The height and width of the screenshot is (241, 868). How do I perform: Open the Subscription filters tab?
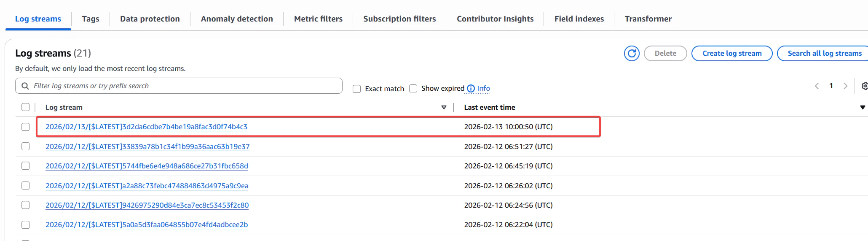click(x=399, y=19)
